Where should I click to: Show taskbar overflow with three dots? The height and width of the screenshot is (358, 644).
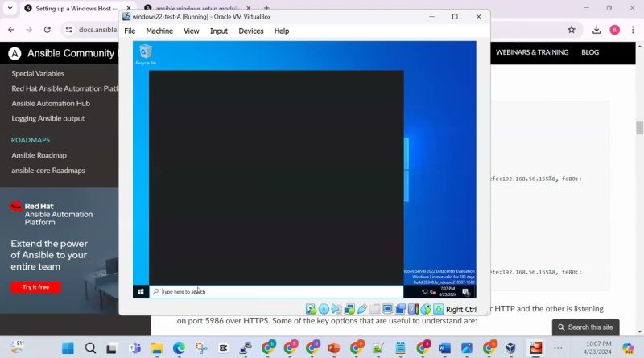[558, 348]
